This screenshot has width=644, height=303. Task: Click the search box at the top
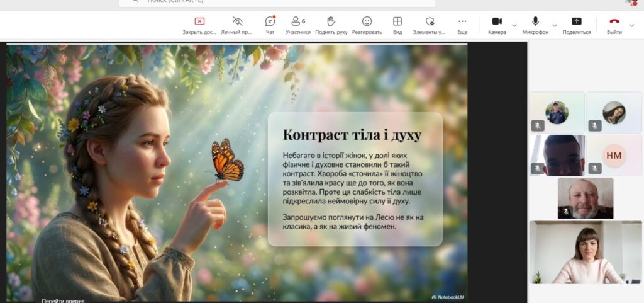[x=277, y=2]
